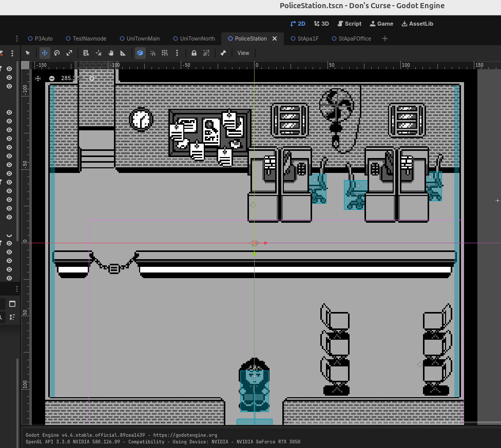Image resolution: width=501 pixels, height=448 pixels.
Task: Select the Ruler Mode triangle tool
Action: coord(123,53)
